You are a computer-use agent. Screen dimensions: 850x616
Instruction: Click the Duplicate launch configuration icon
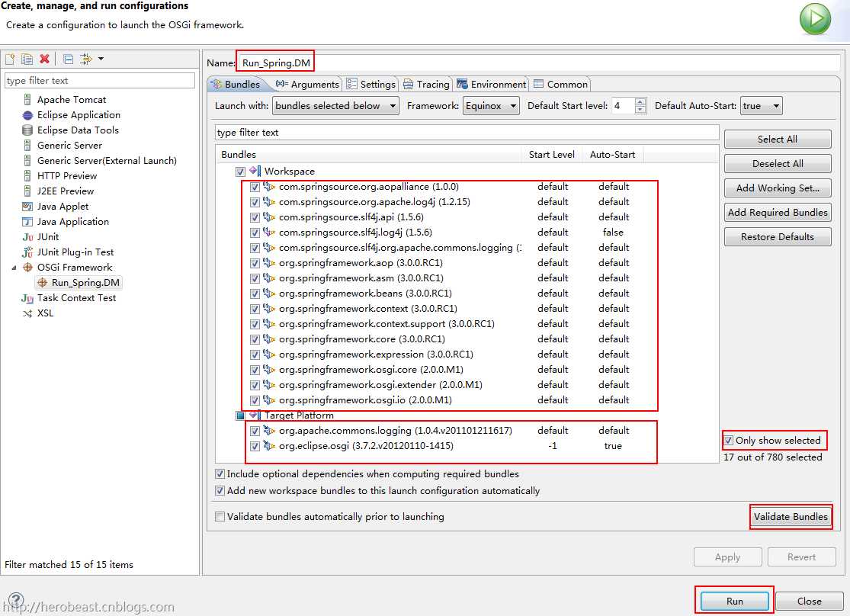coord(27,59)
